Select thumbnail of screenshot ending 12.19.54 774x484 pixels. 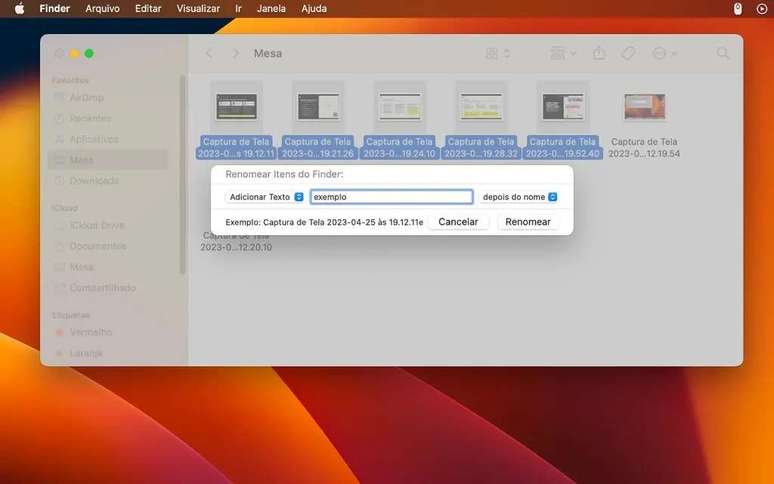[644, 107]
